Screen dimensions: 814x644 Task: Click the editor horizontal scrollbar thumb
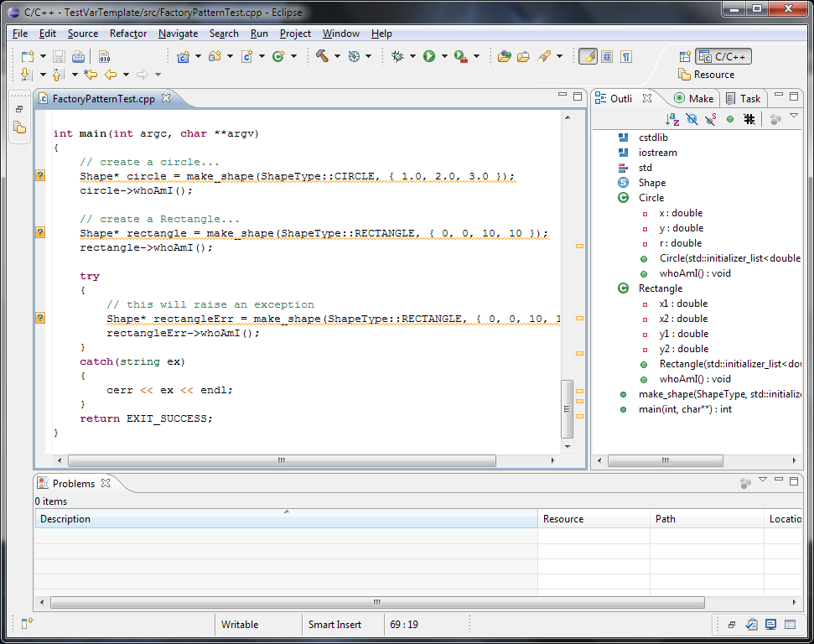click(x=282, y=460)
